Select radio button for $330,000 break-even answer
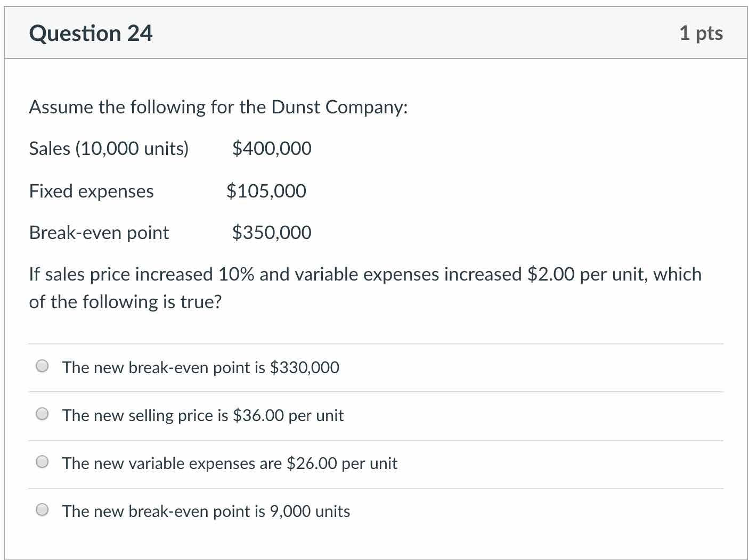This screenshot has width=749, height=560. [43, 366]
